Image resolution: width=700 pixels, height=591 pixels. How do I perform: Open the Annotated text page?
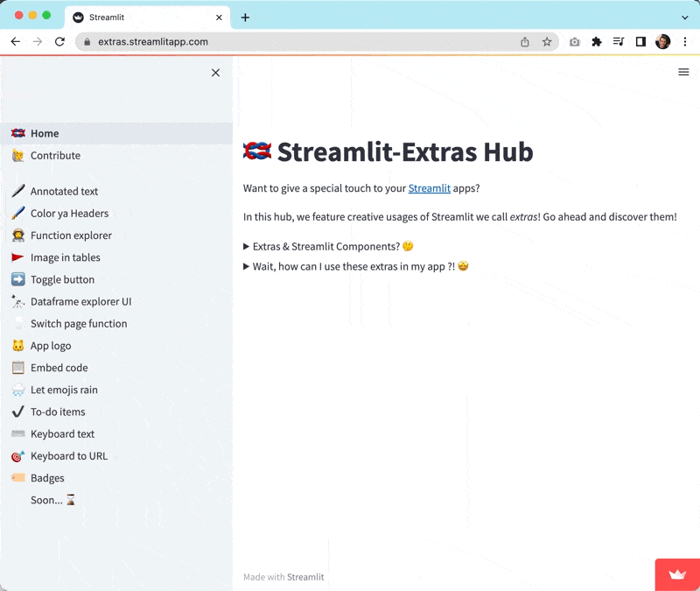[x=116, y=191]
